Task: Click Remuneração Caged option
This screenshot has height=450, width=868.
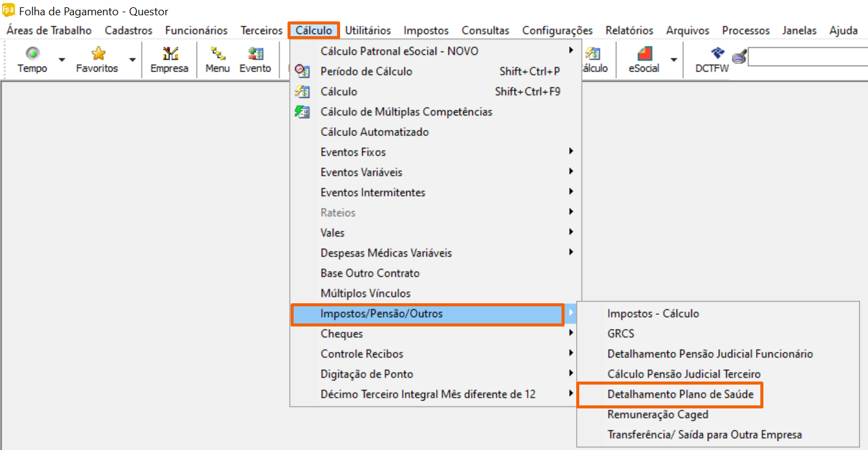Action: coord(658,415)
